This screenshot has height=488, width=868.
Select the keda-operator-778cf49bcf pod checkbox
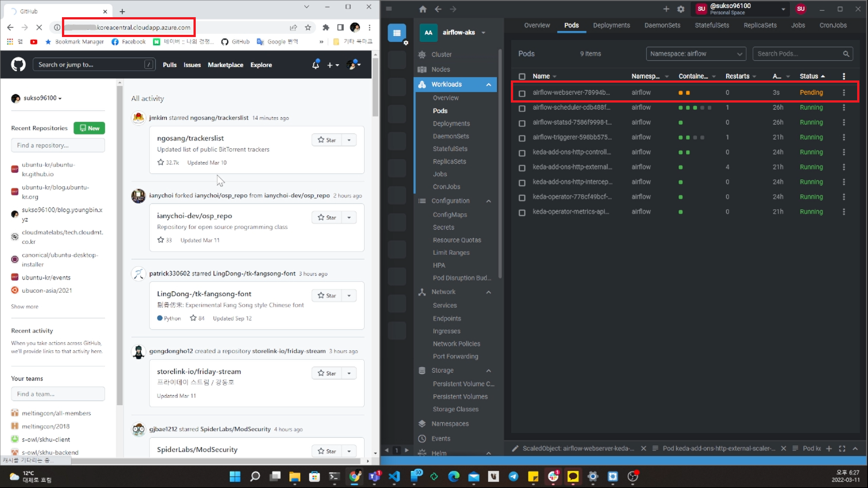point(522,198)
